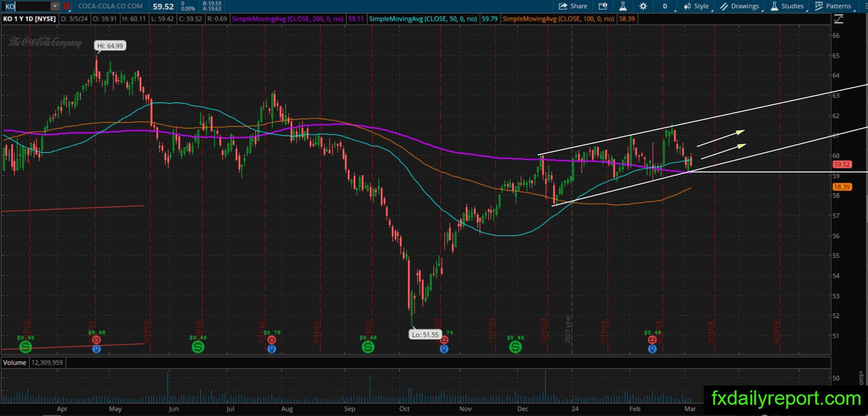Click the O: 59.91 open value
This screenshot has height=416, width=868.
click(105, 19)
